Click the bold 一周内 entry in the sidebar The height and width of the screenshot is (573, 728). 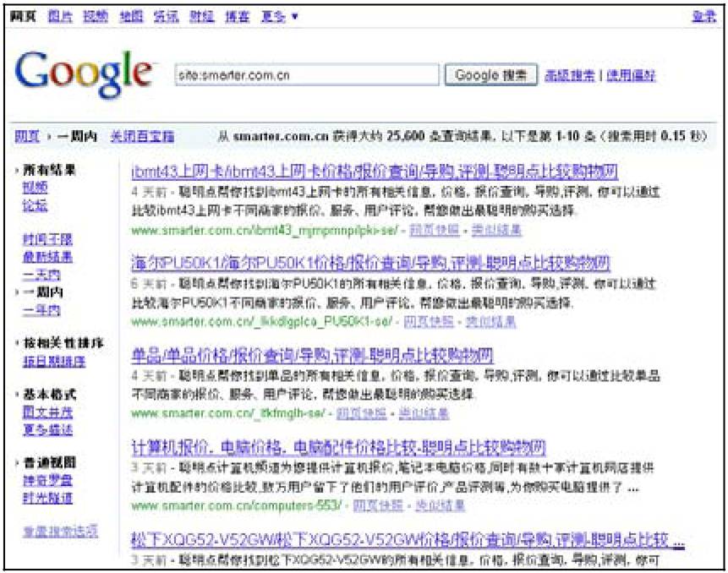click(43, 292)
